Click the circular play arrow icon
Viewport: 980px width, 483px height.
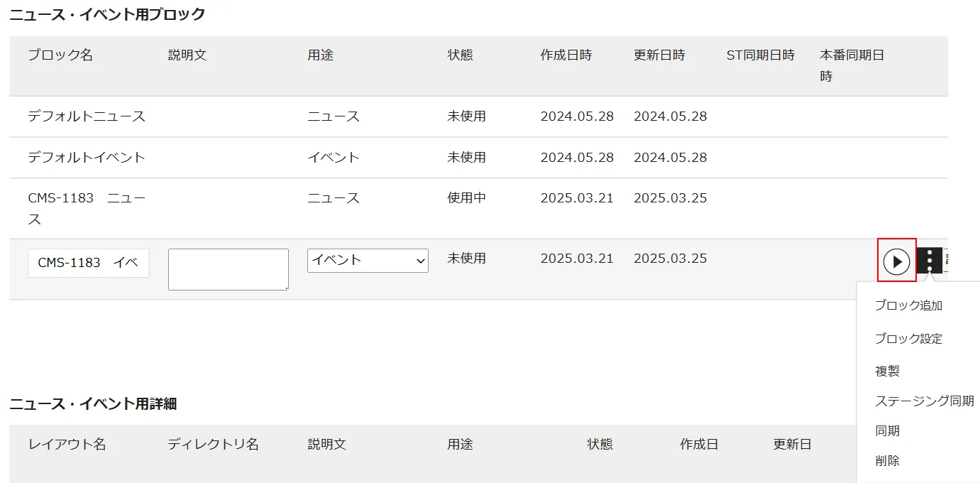tap(897, 261)
